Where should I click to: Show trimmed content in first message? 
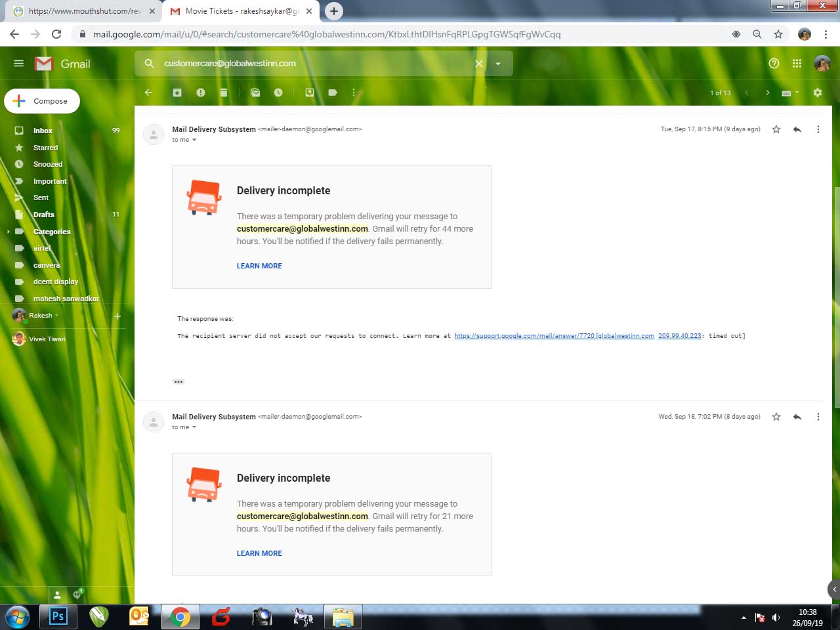(x=178, y=381)
